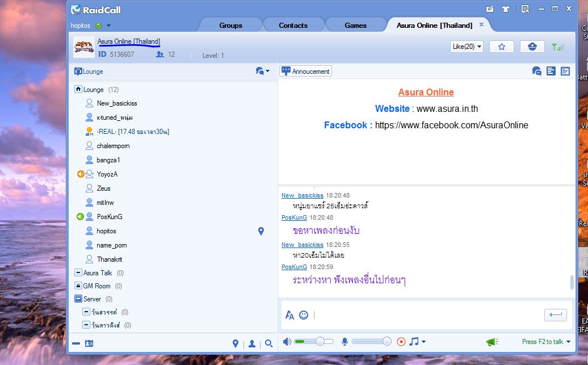This screenshot has width=588, height=365.
Task: Open the shirt skin icon in title bar
Action: [506, 9]
